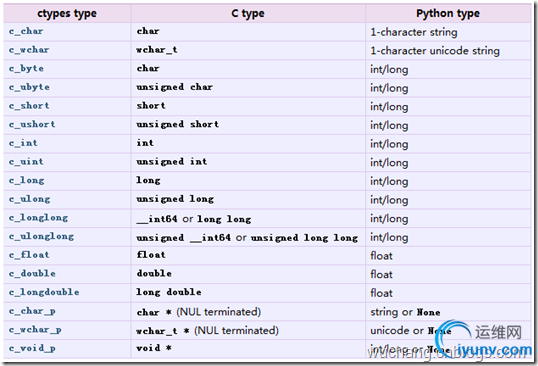Click the 'long double' C type cell
This screenshot has width=538, height=366.
[x=169, y=292]
